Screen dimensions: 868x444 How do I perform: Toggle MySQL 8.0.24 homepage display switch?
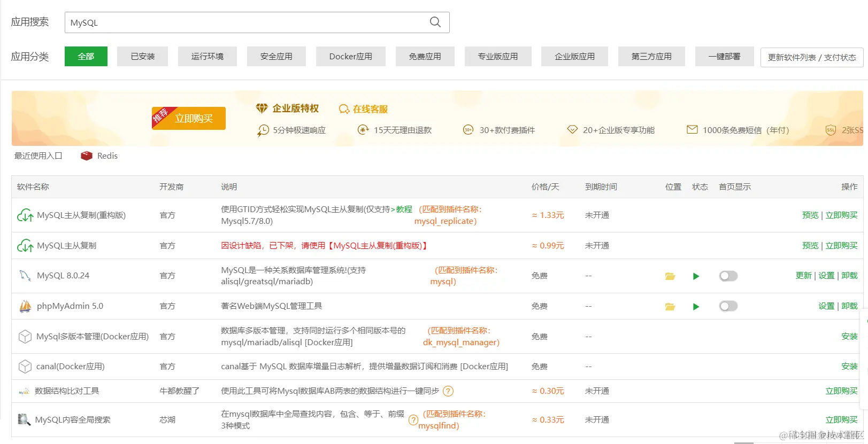click(728, 276)
